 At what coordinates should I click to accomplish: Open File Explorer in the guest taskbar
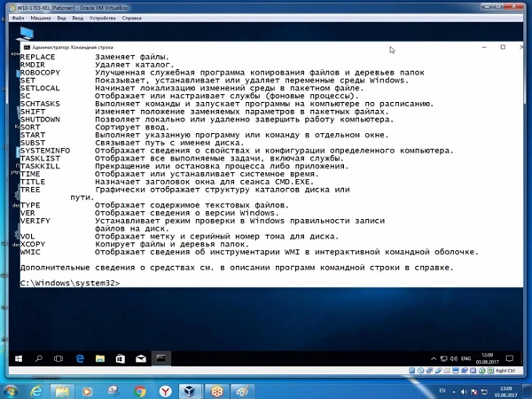coord(100,359)
